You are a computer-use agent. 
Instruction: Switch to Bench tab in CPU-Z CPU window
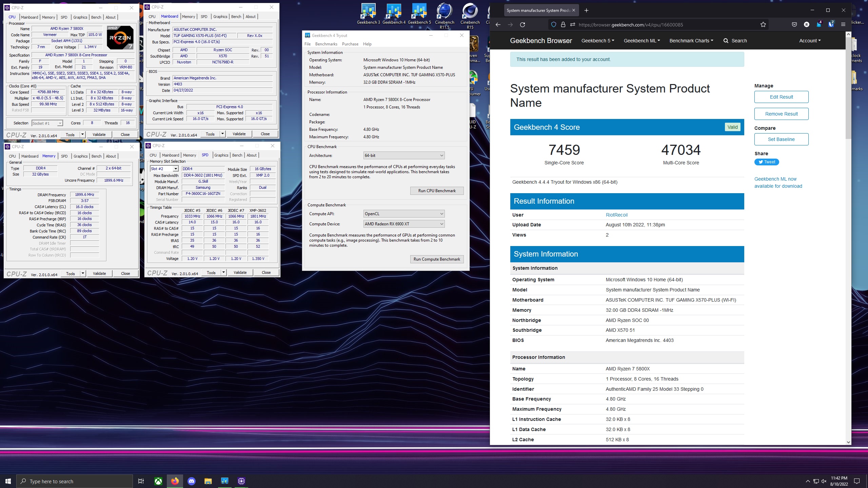(96, 17)
